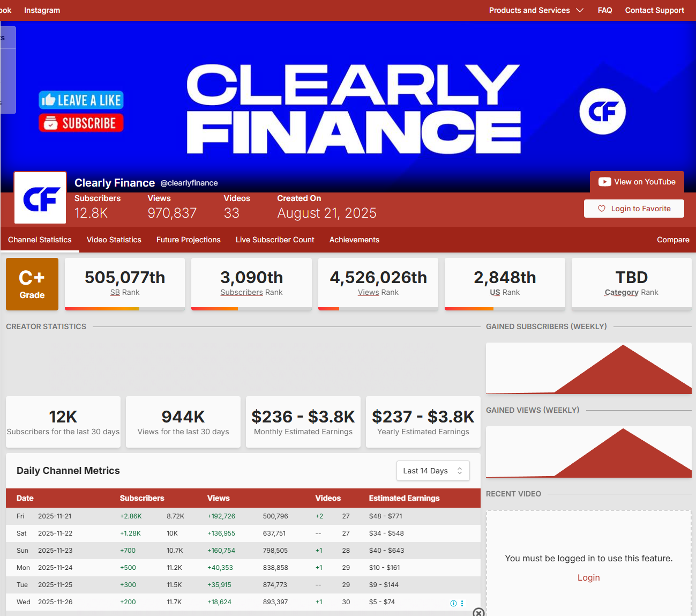
Task: Click the Clearly Finance CF channel avatar
Action: [40, 198]
